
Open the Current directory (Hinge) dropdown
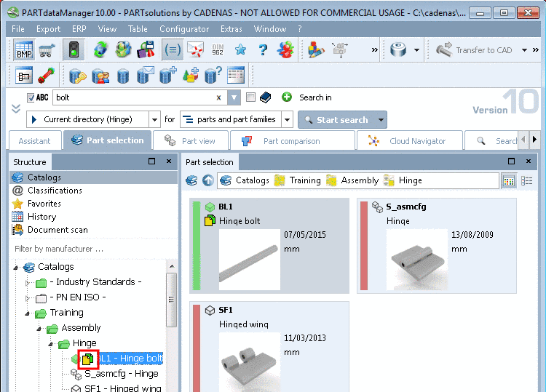coord(154,120)
